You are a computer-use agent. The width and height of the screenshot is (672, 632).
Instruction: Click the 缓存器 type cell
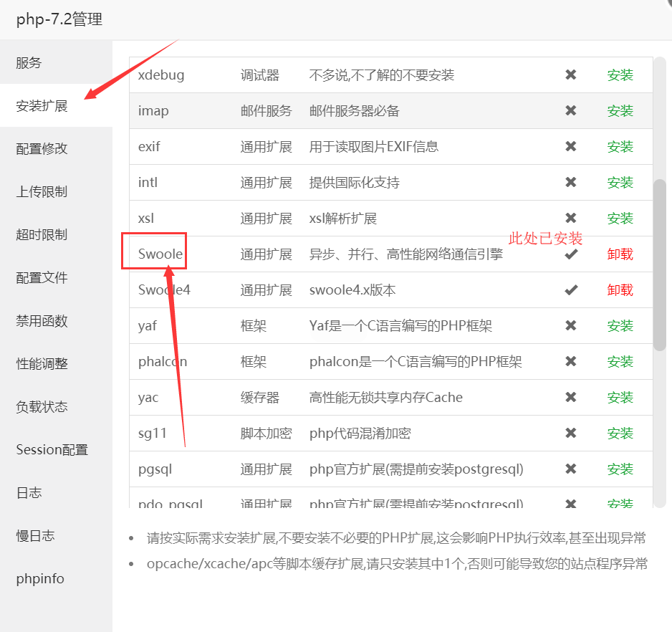pyautogui.click(x=260, y=398)
